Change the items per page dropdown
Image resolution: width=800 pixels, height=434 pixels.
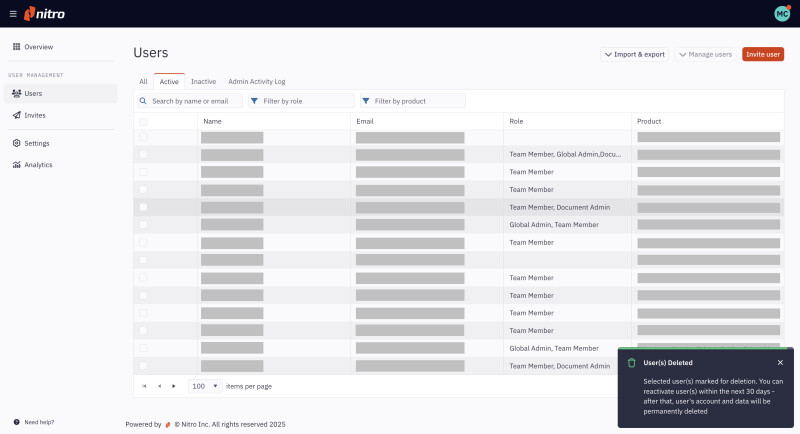point(205,386)
